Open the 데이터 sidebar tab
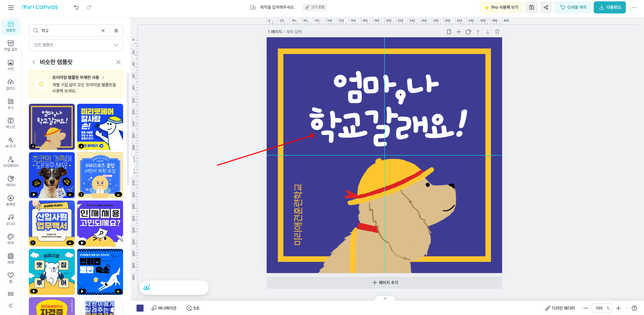Image resolution: width=644 pixels, height=315 pixels. click(x=11, y=182)
